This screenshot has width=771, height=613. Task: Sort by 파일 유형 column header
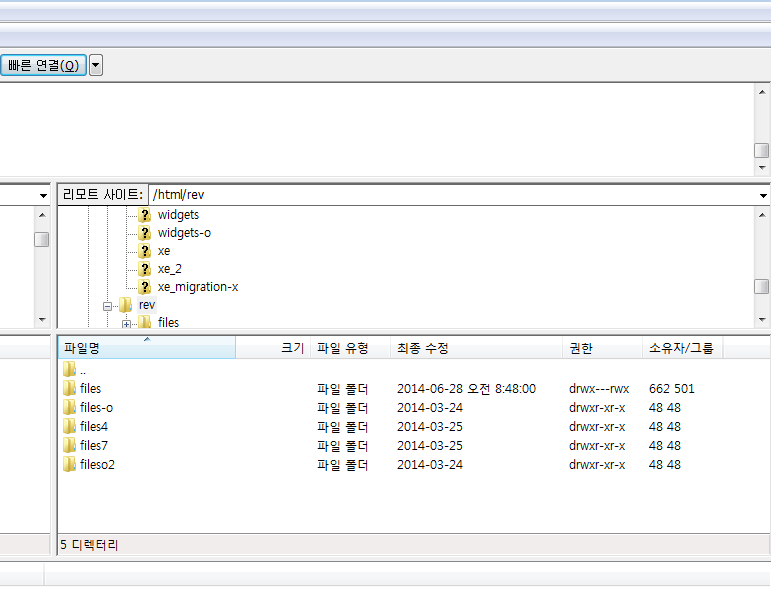[351, 348]
